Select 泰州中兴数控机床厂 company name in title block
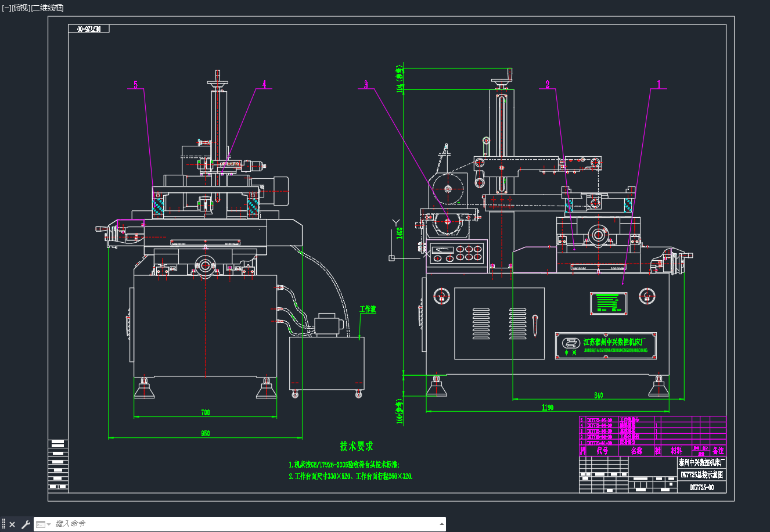 coord(701,462)
